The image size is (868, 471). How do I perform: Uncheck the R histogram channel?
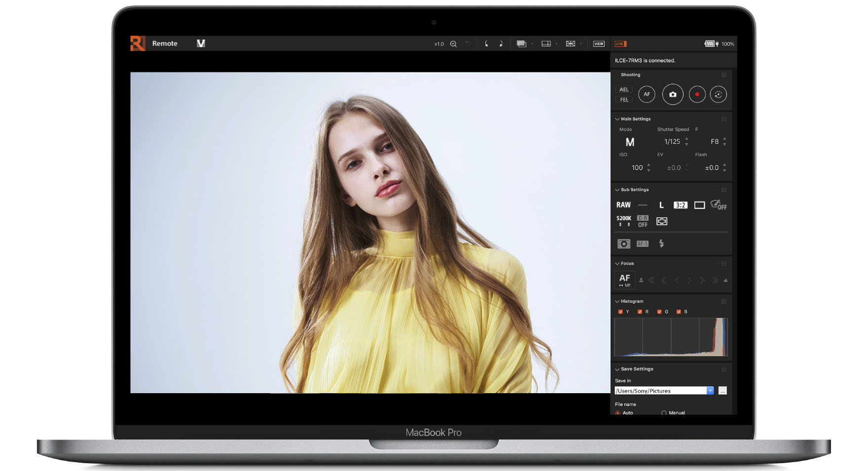coord(640,312)
